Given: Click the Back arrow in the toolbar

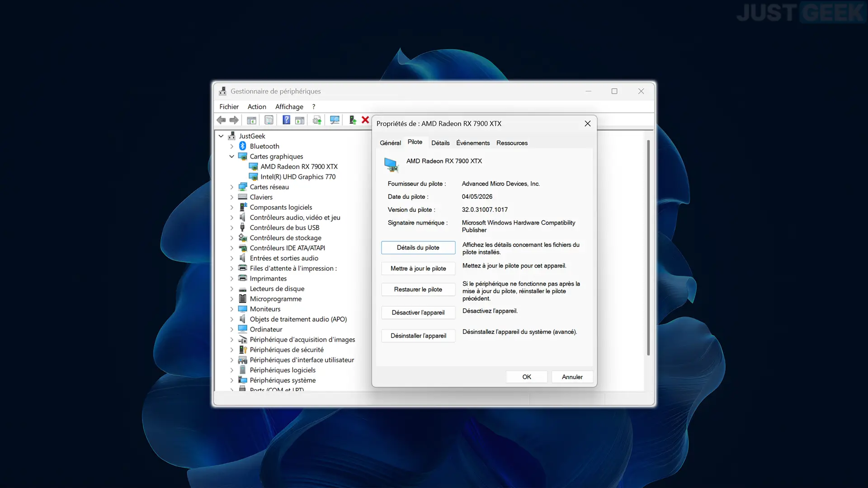Looking at the screenshot, I should click(x=221, y=120).
